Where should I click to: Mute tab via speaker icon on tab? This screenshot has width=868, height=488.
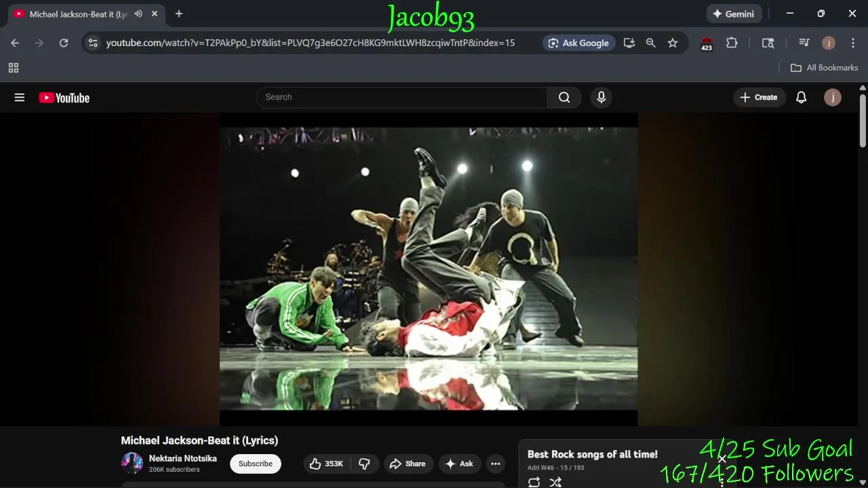click(138, 14)
